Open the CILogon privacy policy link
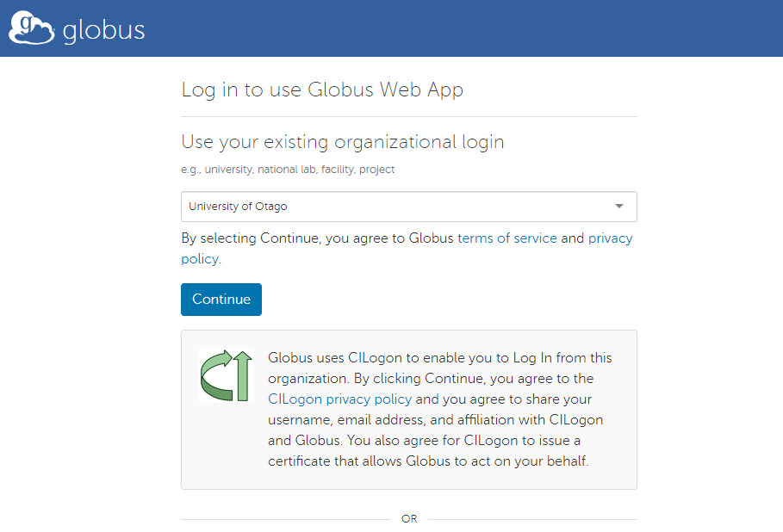This screenshot has height=532, width=783. coord(338,399)
